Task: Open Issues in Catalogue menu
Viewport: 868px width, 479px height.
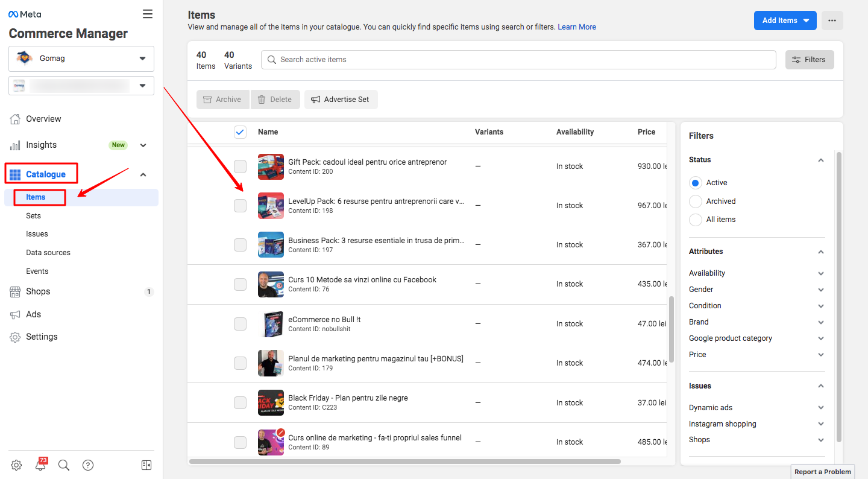Action: coord(37,234)
